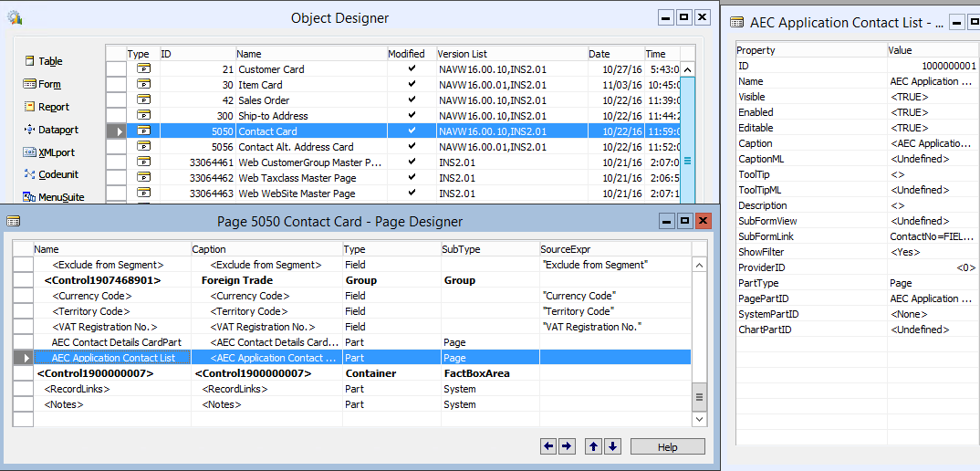
Task: Click the page icon for Item Card row
Action: 144,85
